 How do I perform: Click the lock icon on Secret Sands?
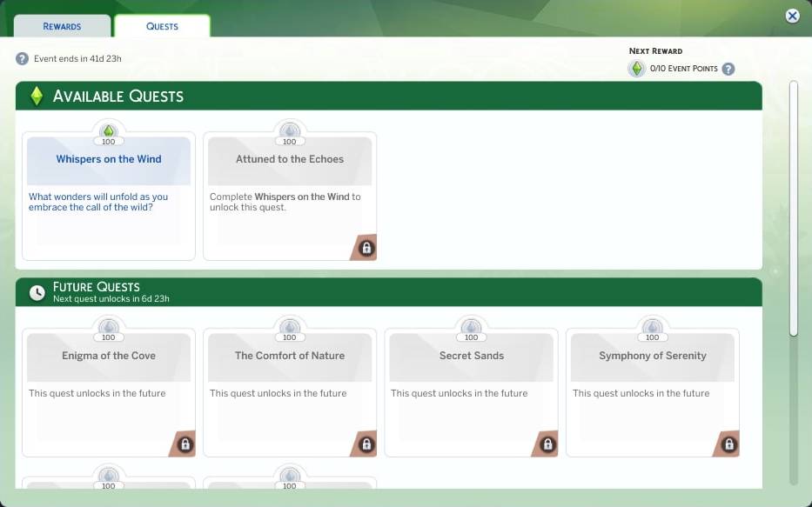[547, 444]
